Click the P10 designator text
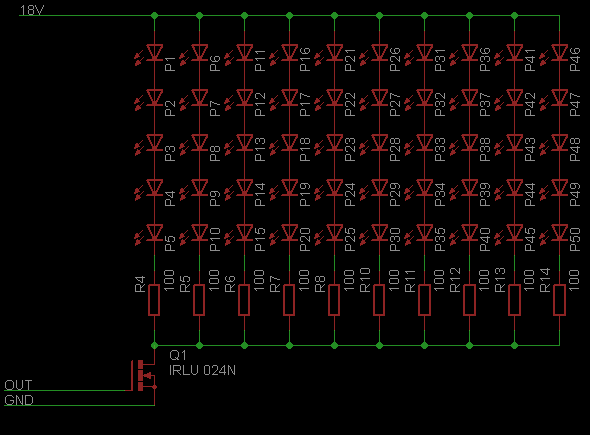Image resolution: width=590 pixels, height=435 pixels. tap(215, 240)
